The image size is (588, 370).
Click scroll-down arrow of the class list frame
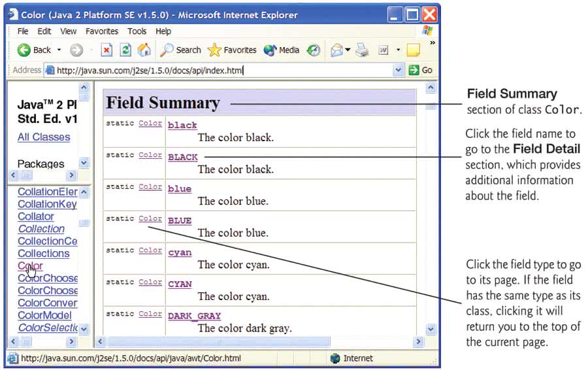click(84, 329)
